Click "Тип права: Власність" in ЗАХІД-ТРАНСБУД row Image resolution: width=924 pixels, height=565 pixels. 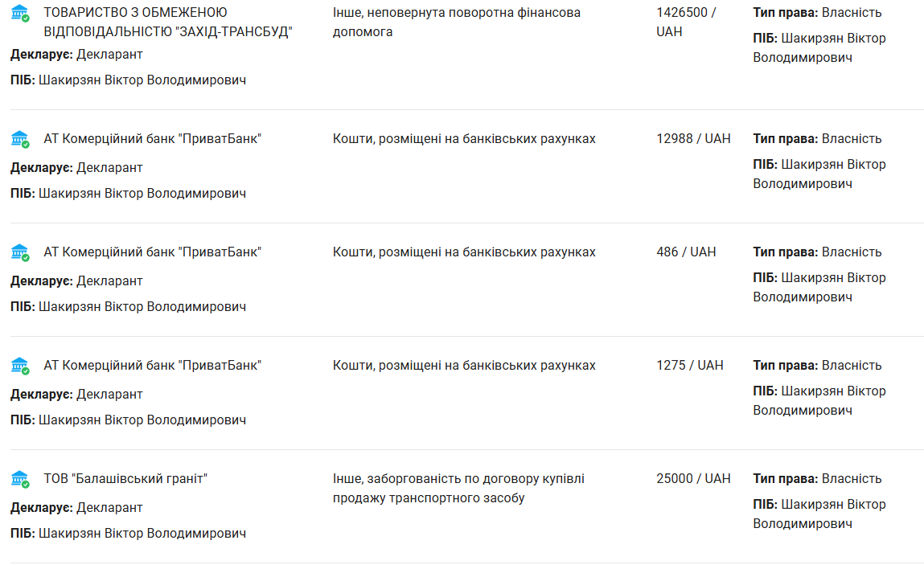tap(817, 13)
